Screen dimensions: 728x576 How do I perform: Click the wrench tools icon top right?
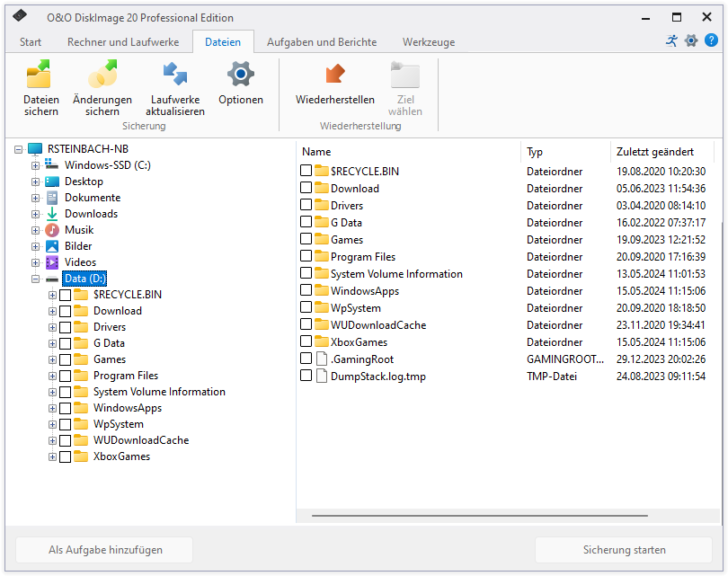671,40
